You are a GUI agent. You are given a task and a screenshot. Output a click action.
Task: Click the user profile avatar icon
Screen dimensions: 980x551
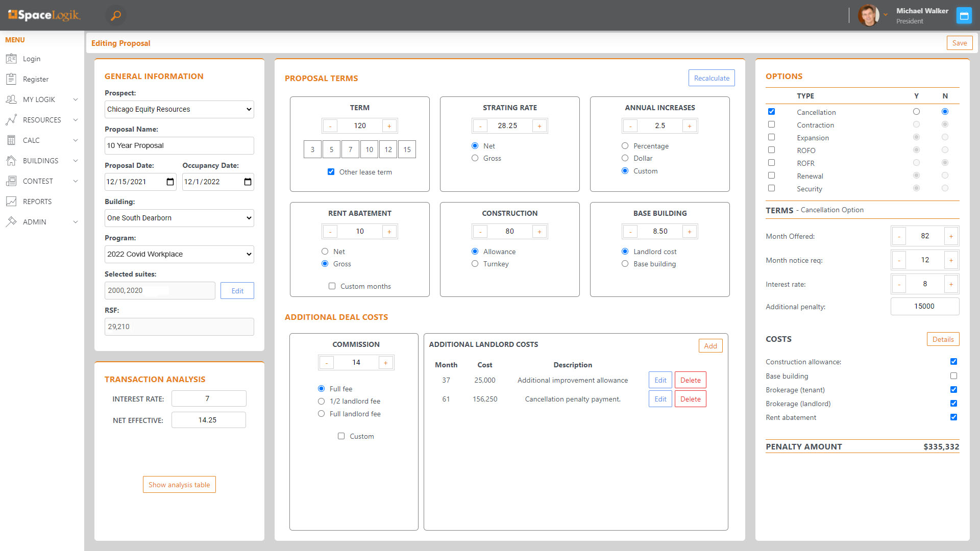coord(870,15)
